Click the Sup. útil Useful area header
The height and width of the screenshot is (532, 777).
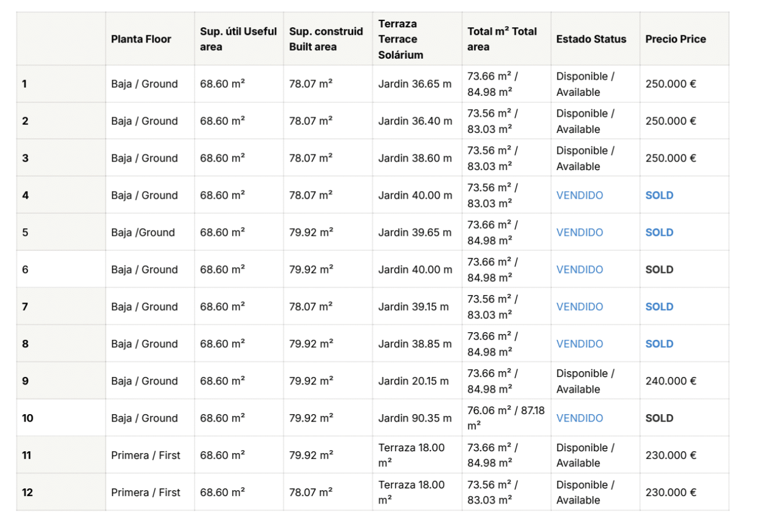point(238,39)
